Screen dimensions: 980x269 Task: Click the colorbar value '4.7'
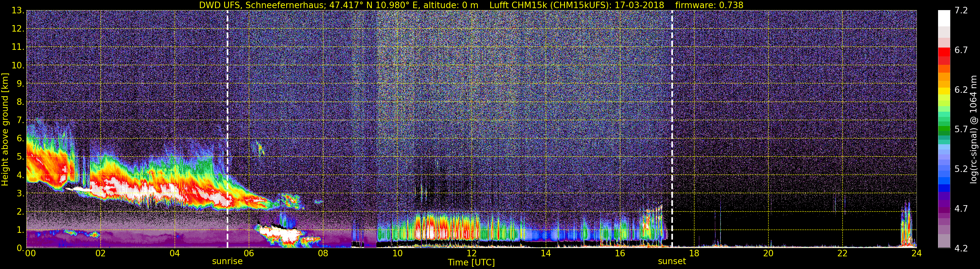pos(961,209)
